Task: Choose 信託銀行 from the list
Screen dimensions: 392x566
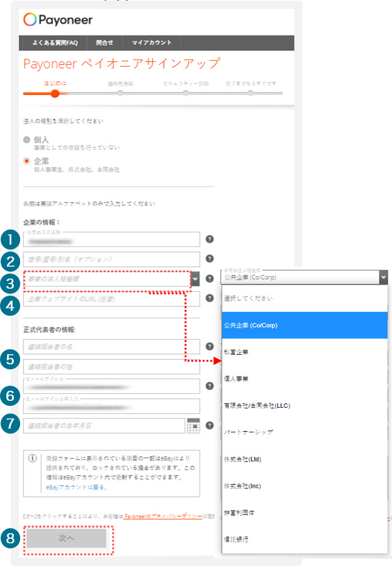Action: point(304,540)
